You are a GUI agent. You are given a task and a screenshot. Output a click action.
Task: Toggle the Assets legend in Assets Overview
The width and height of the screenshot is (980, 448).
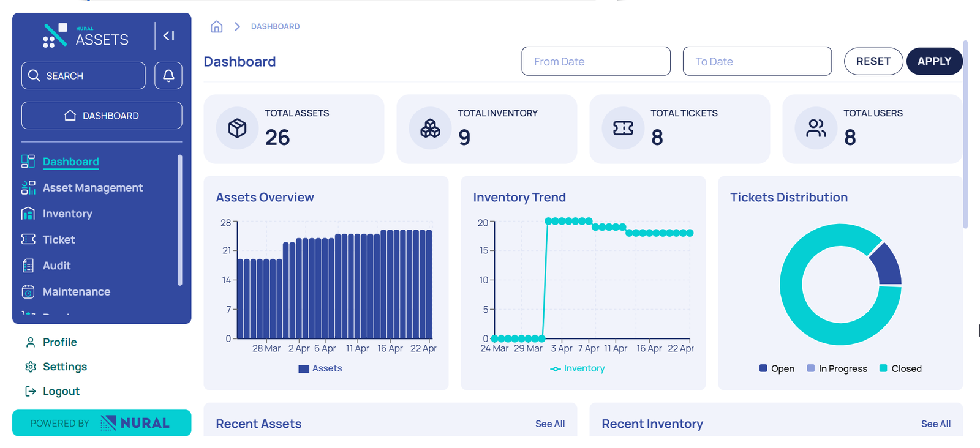tap(320, 368)
